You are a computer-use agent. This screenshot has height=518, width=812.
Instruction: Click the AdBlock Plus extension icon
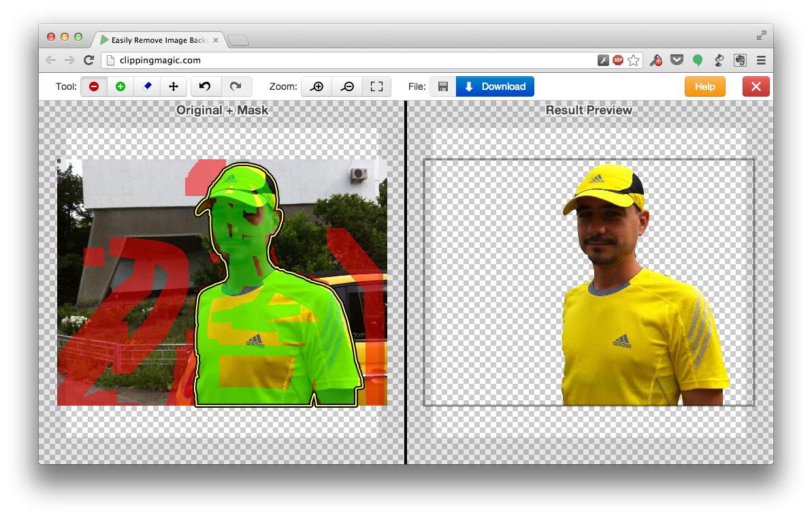pyautogui.click(x=618, y=61)
